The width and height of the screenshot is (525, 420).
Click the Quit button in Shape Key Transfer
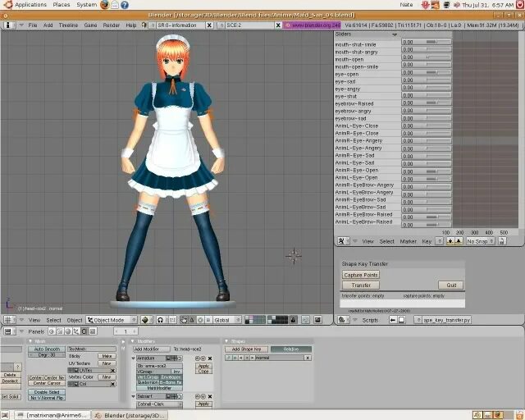click(x=451, y=285)
